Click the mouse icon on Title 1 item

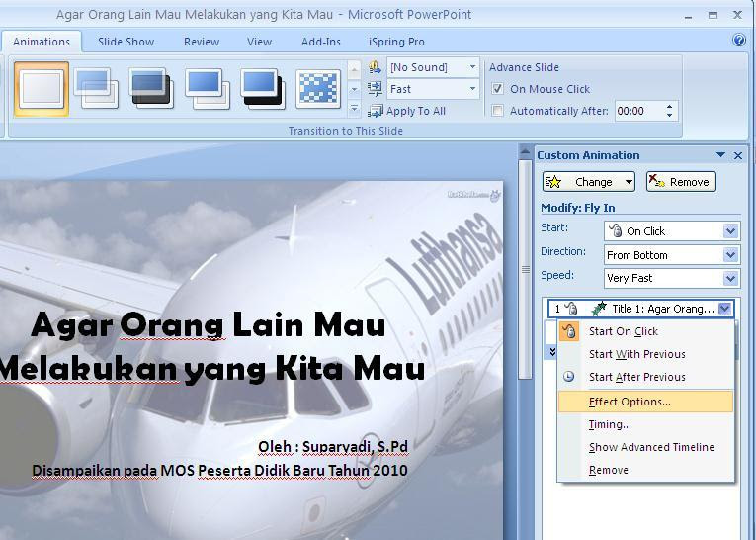click(x=571, y=309)
